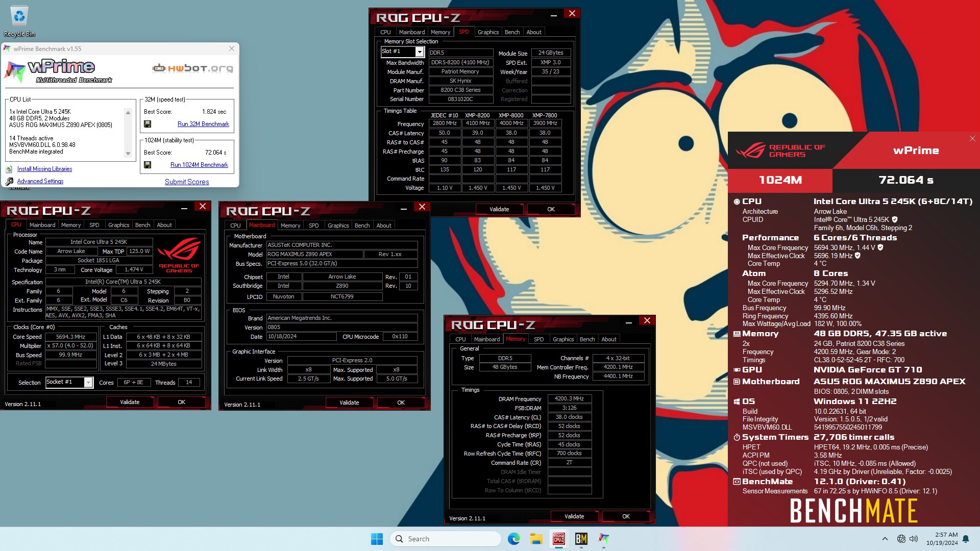Switch to About tab in CPU-Z SPD window

pos(534,32)
